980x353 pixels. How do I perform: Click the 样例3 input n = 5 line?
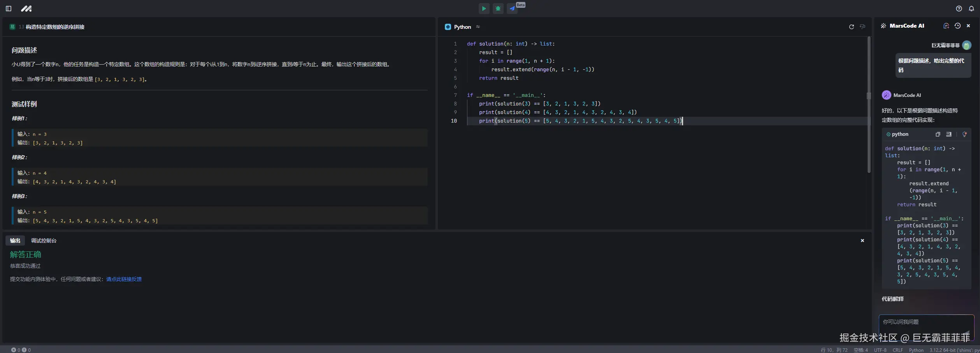pos(32,212)
